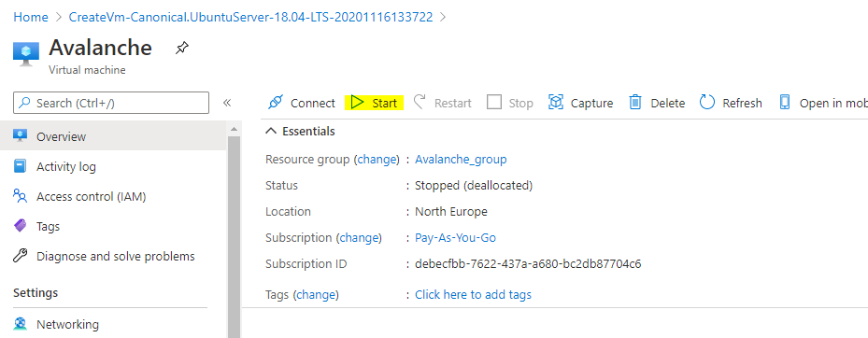Screen dimensions: 868x338
Task: Collapse the Essentials section
Action: coord(271,131)
